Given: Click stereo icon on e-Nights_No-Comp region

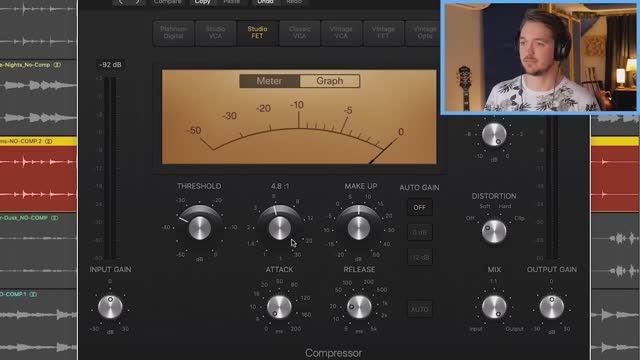Looking at the screenshot, I should click(x=57, y=64).
